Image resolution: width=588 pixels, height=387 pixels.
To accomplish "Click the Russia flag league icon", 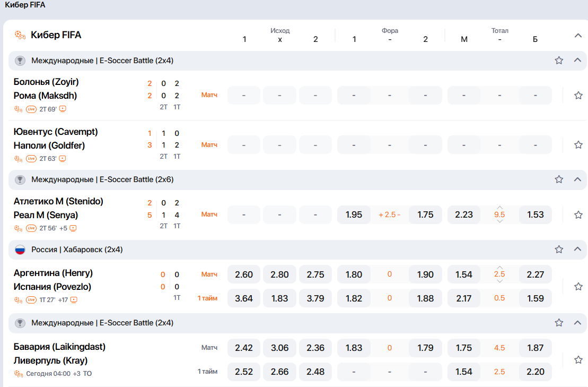I will [20, 250].
